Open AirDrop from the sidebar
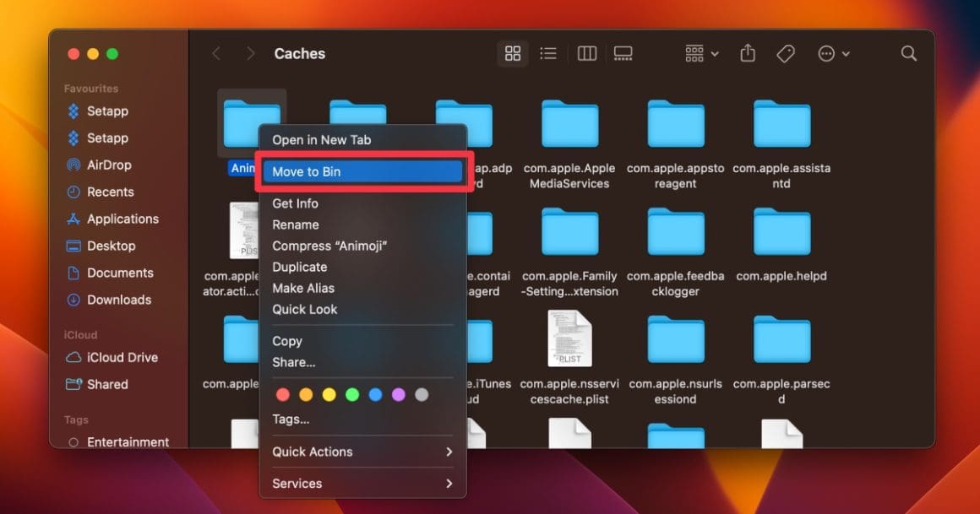This screenshot has height=514, width=980. tap(106, 165)
